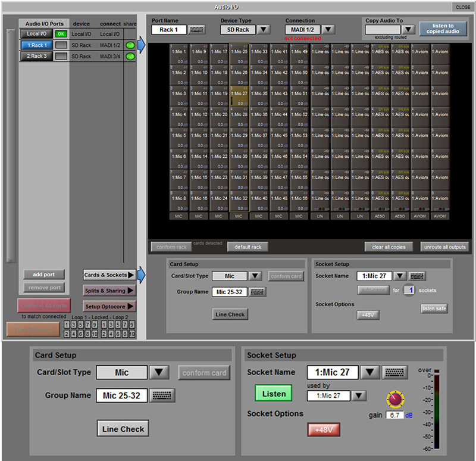This screenshot has height=461, width=476.
Task: Open keyboard for Group Name in enlarged Card Setup
Action: coord(161,395)
